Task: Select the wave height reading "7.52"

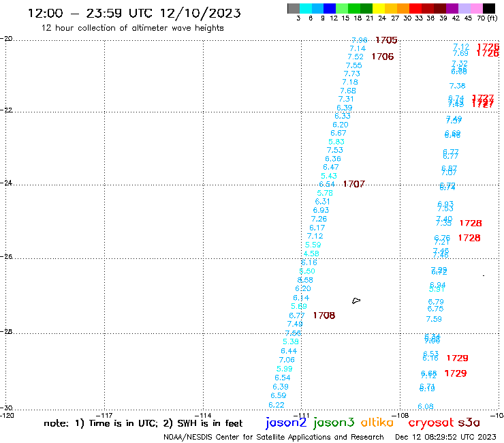Action: pyautogui.click(x=356, y=57)
